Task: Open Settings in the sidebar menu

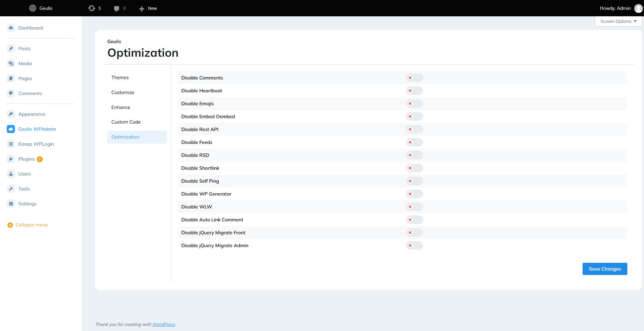Action: pos(27,204)
